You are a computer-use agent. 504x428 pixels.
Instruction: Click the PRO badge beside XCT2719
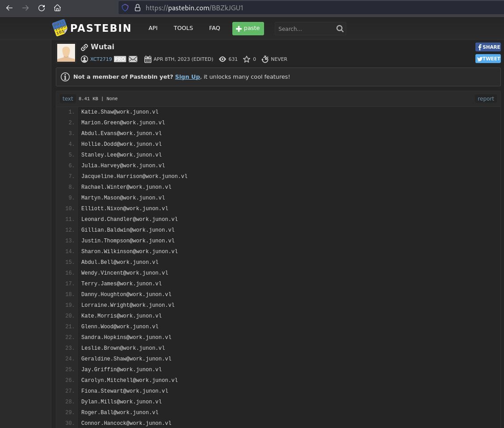(x=120, y=59)
